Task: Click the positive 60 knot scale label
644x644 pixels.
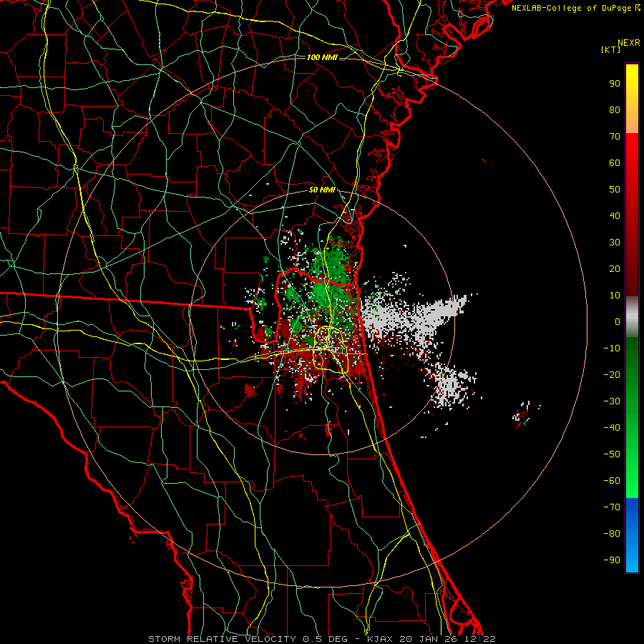Action: point(615,162)
